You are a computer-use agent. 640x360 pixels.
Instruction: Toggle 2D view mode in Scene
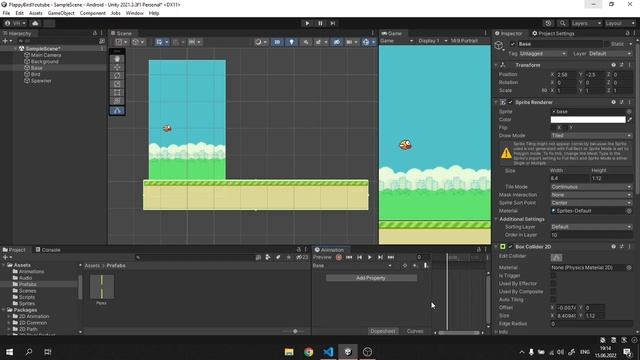coord(277,42)
